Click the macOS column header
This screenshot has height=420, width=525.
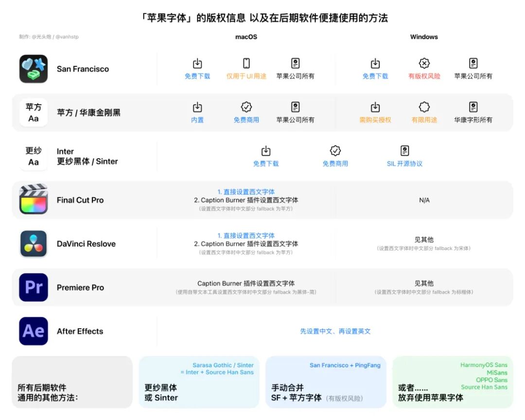point(246,37)
